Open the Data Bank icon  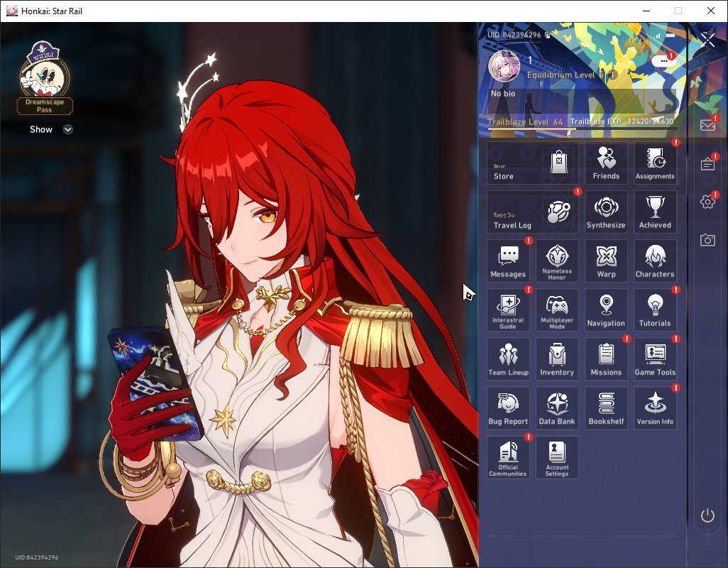[557, 408]
